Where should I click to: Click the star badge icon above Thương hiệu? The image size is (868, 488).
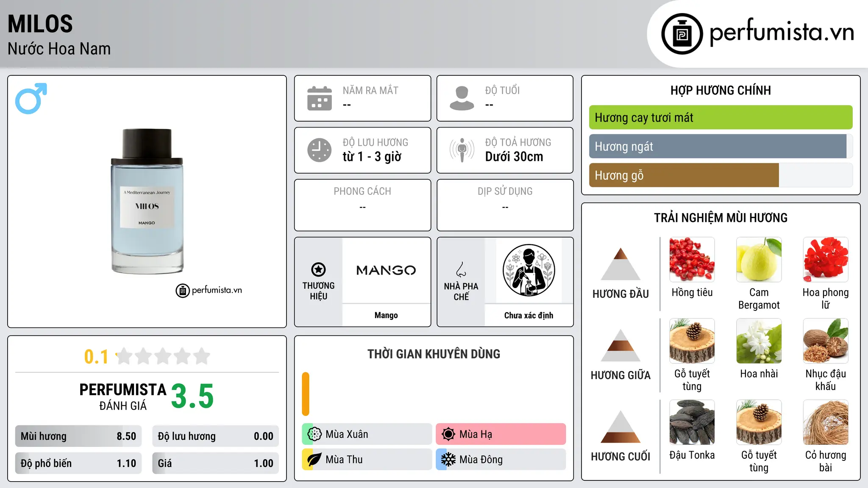pyautogui.click(x=318, y=269)
